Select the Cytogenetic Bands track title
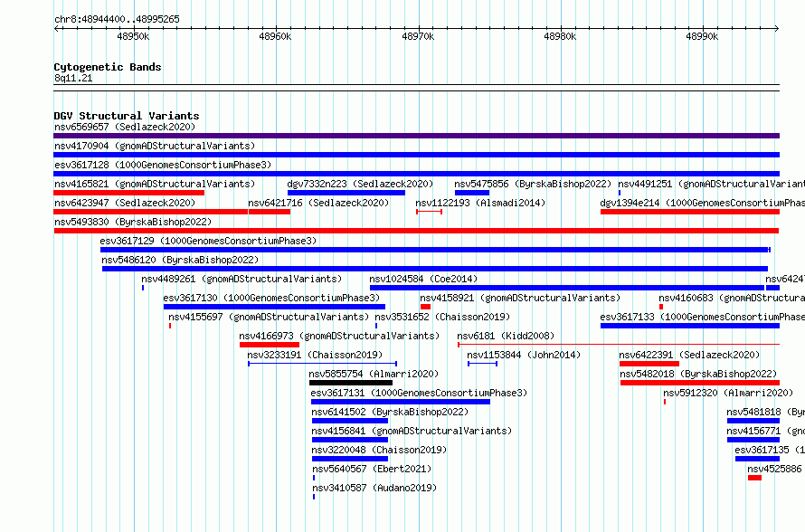 [x=108, y=67]
